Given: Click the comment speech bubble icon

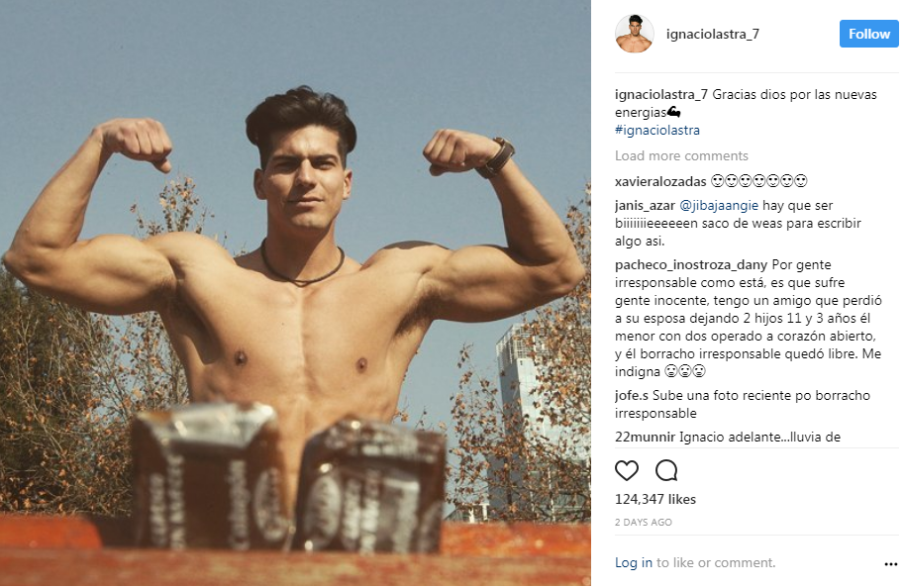Looking at the screenshot, I should click(x=666, y=470).
